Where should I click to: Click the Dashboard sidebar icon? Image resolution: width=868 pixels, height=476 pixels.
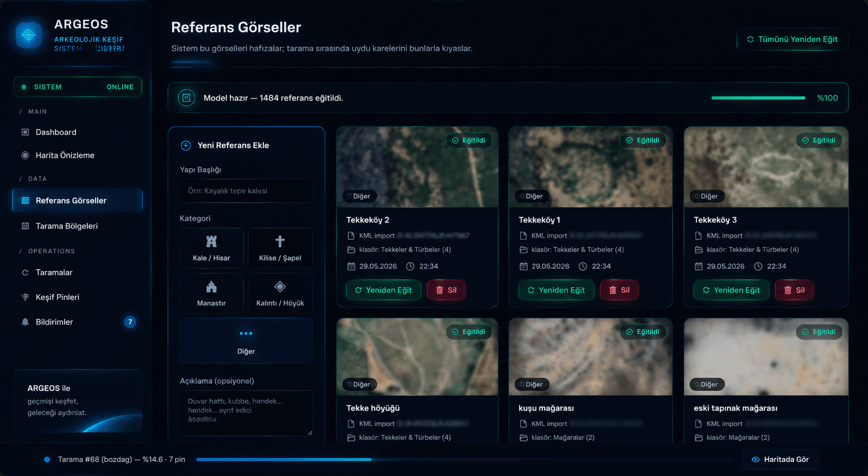[25, 132]
